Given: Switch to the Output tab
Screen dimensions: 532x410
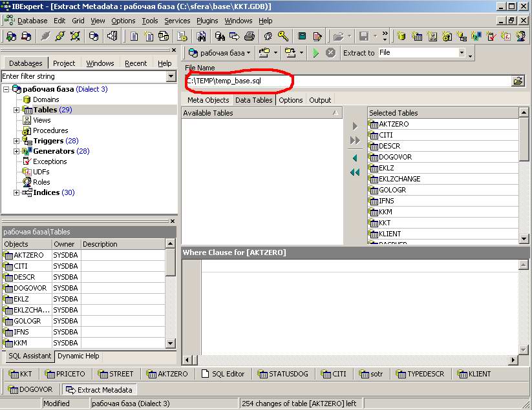Looking at the screenshot, I should coord(320,100).
